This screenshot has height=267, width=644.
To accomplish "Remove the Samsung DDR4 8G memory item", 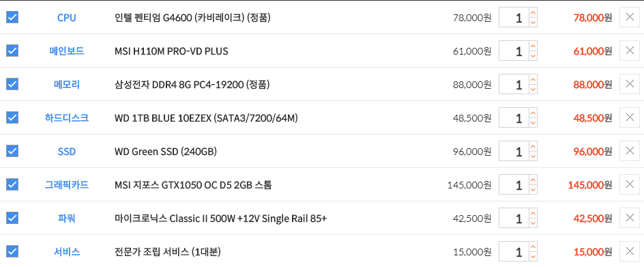I will [x=629, y=85].
